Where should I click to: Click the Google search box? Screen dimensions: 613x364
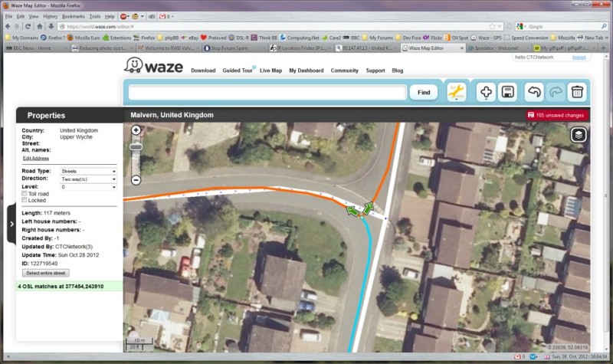point(563,26)
